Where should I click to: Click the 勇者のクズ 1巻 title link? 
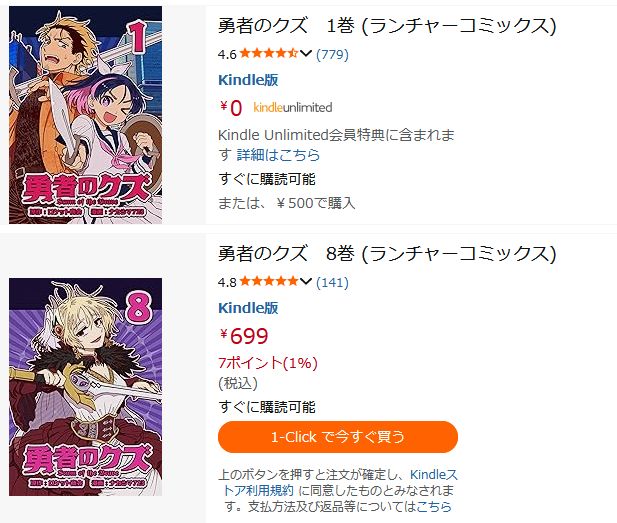click(387, 26)
